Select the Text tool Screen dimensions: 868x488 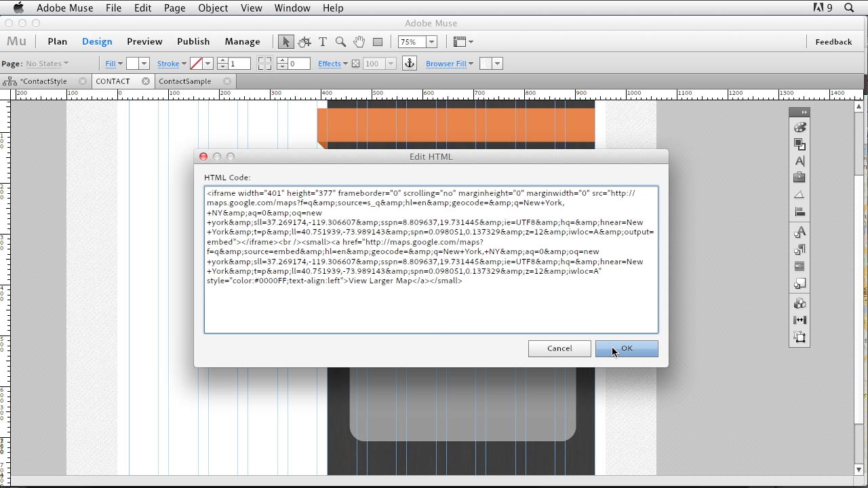(323, 42)
